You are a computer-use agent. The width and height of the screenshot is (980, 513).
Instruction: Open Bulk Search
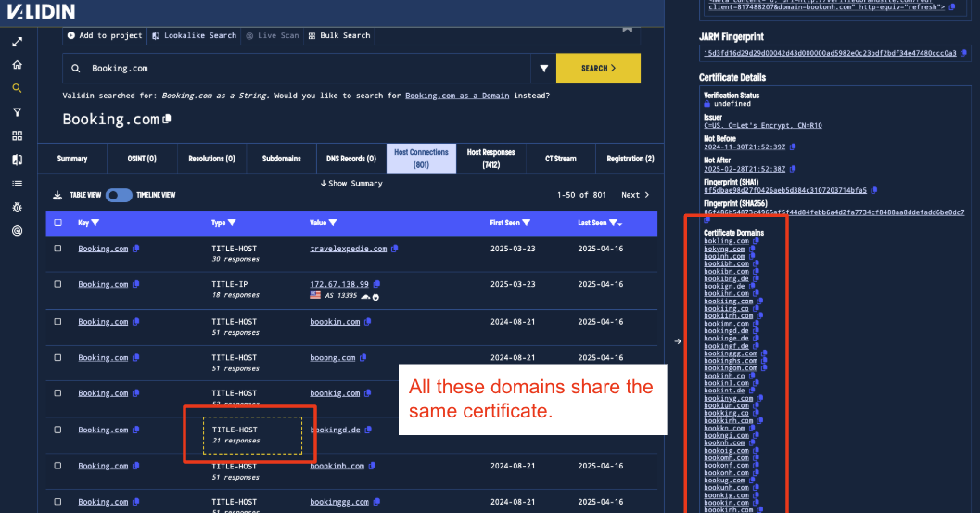[339, 35]
